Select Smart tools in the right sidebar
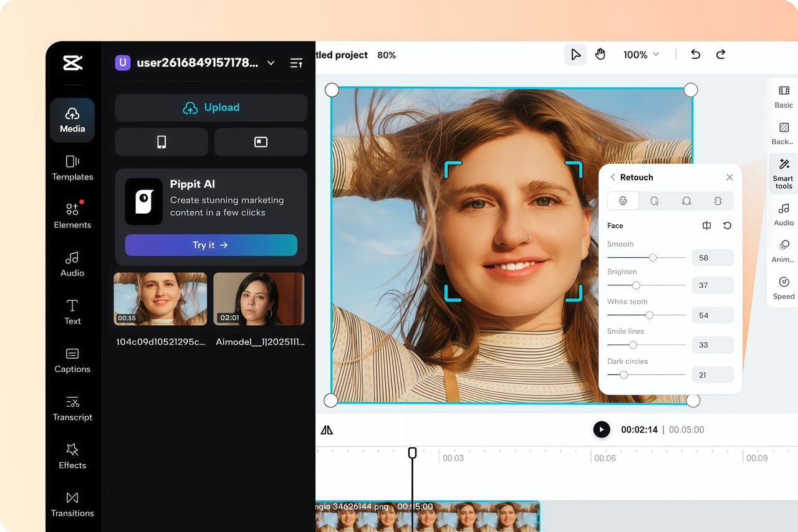This screenshot has height=532, width=798. click(782, 173)
